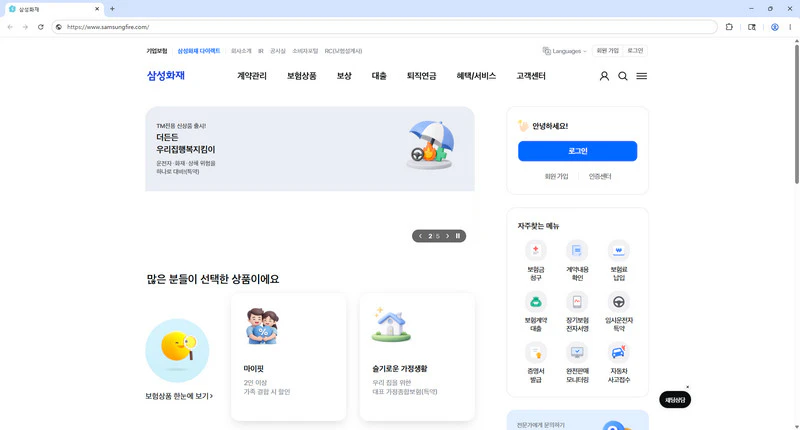The image size is (800, 430).
Task: Go to previous banner slide
Action: tap(420, 236)
